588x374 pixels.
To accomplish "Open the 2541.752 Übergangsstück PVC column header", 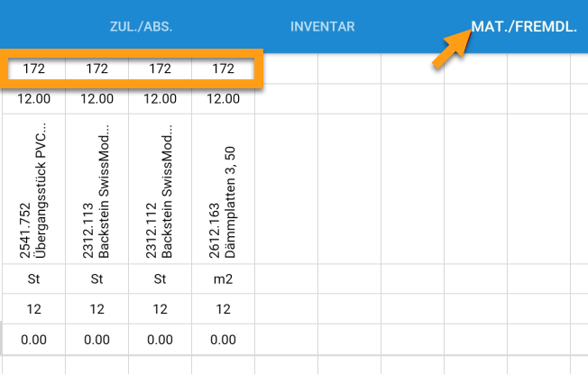I will click(34, 189).
